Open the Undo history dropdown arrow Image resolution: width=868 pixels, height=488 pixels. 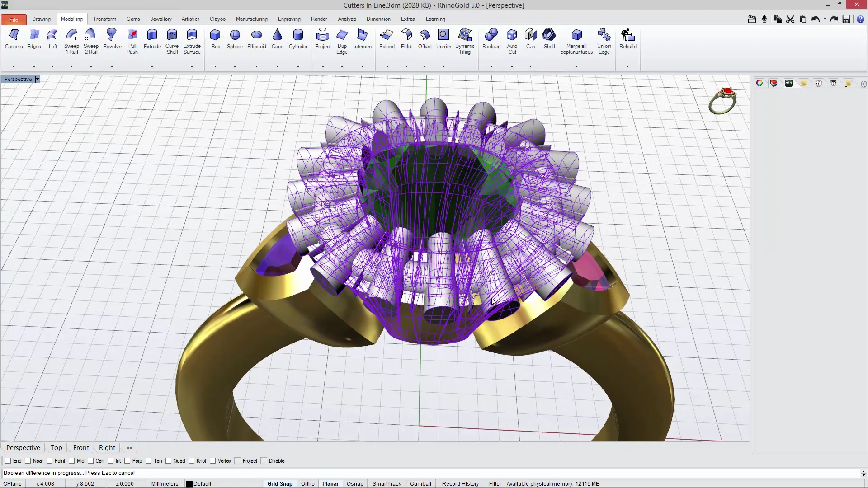click(x=825, y=19)
